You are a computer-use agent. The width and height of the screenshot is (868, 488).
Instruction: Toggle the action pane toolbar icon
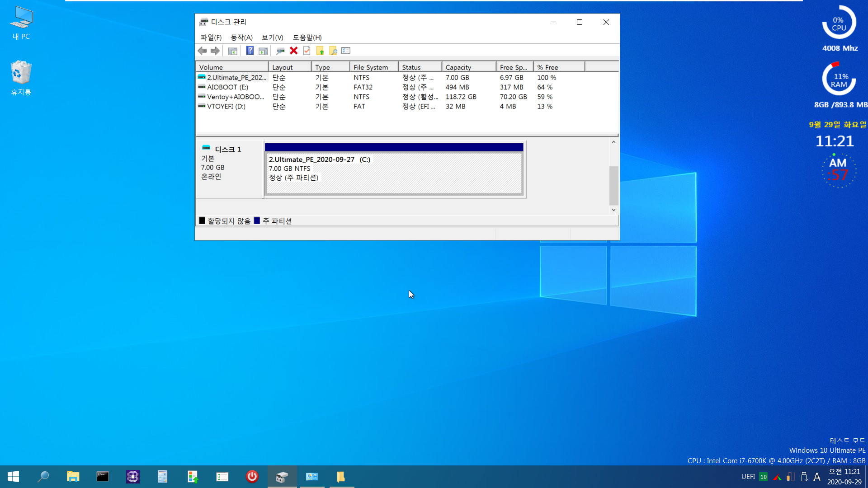coord(263,51)
